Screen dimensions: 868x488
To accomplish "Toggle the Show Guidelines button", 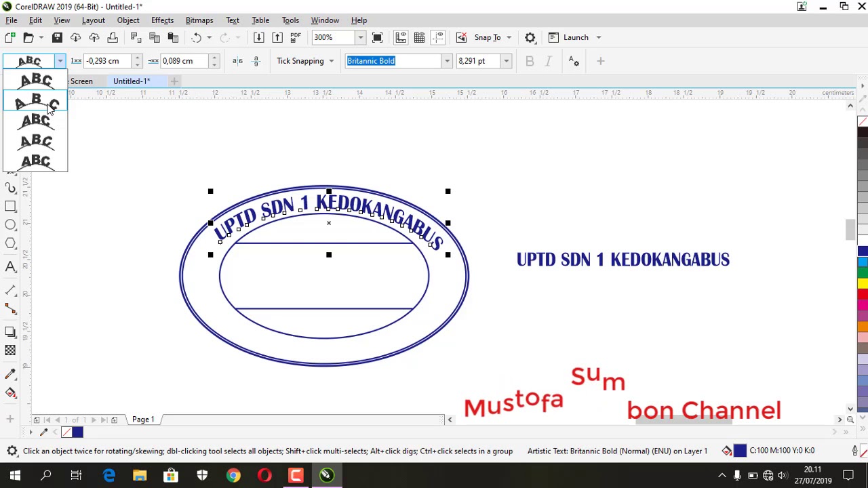I will [x=438, y=37].
